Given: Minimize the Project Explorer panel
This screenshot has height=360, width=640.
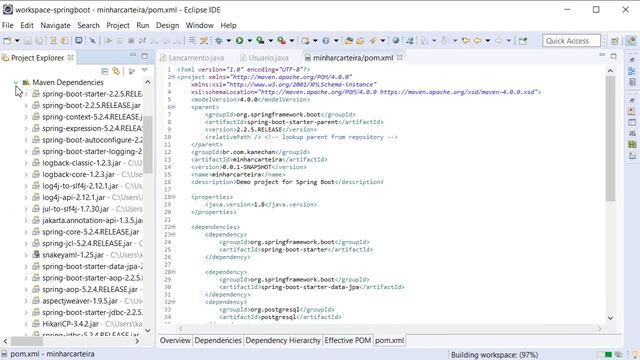Looking at the screenshot, I should [133, 55].
